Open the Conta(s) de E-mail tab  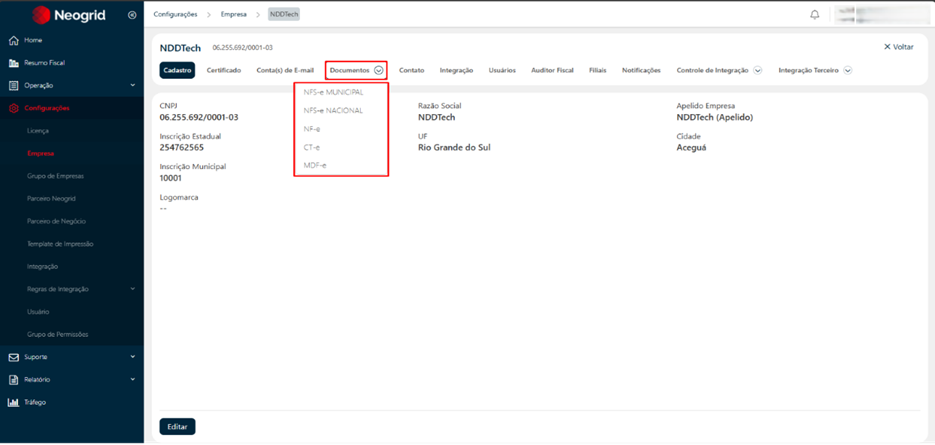point(285,70)
